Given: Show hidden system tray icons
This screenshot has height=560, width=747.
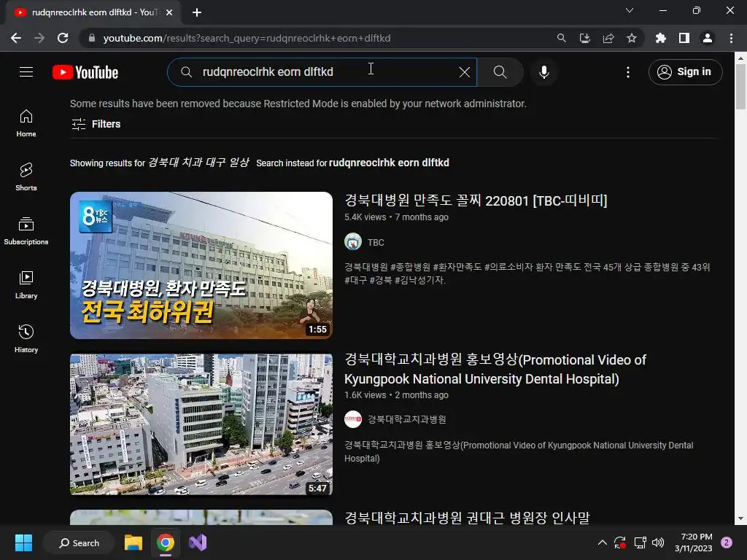Looking at the screenshot, I should [x=602, y=542].
